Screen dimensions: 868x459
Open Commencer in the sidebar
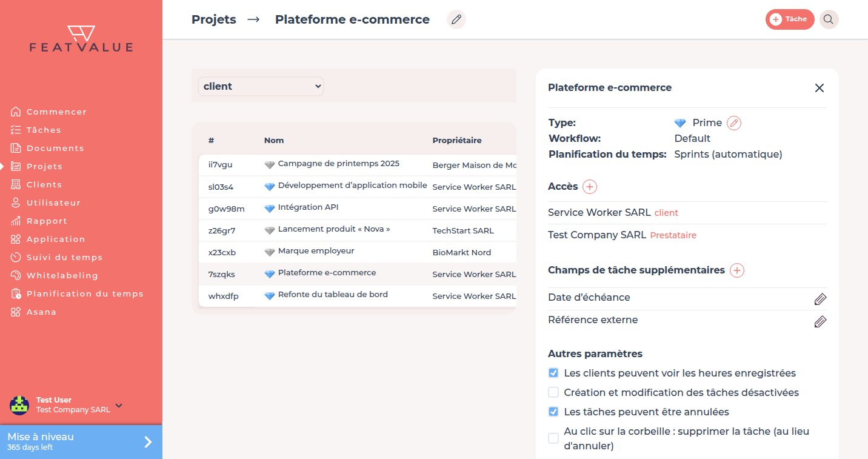[x=56, y=112]
